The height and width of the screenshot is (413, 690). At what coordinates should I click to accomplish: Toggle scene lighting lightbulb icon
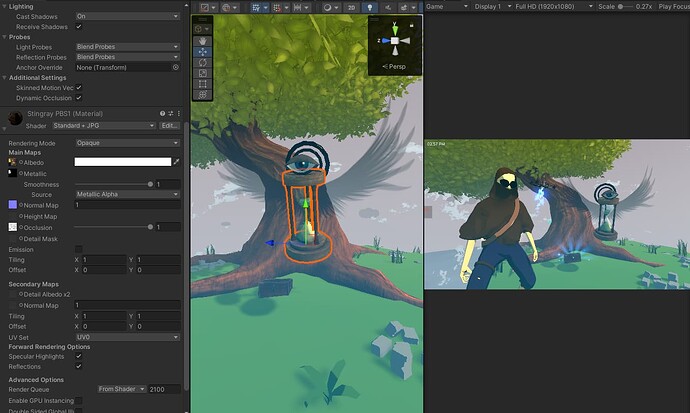[x=370, y=7]
